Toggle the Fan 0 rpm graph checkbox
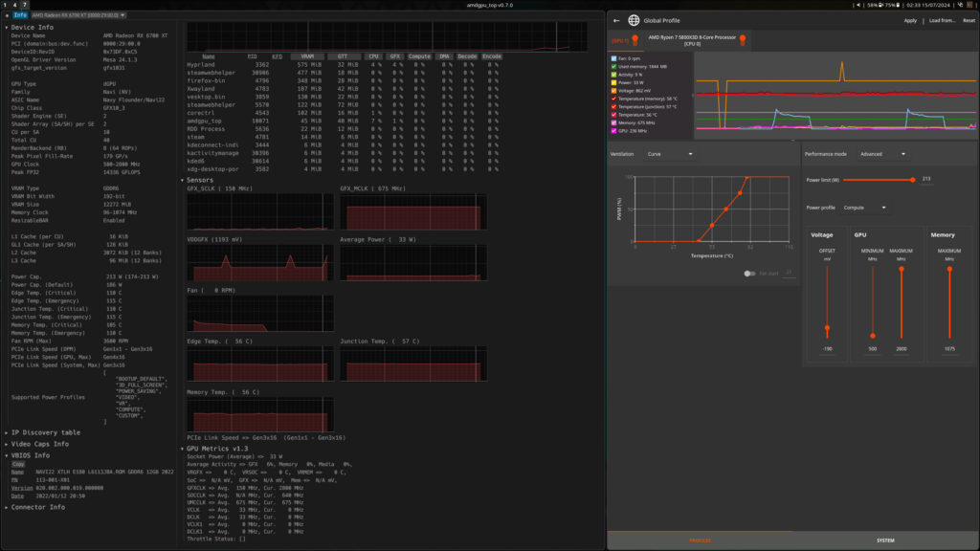Screen dimensions: 980x551 pos(613,58)
